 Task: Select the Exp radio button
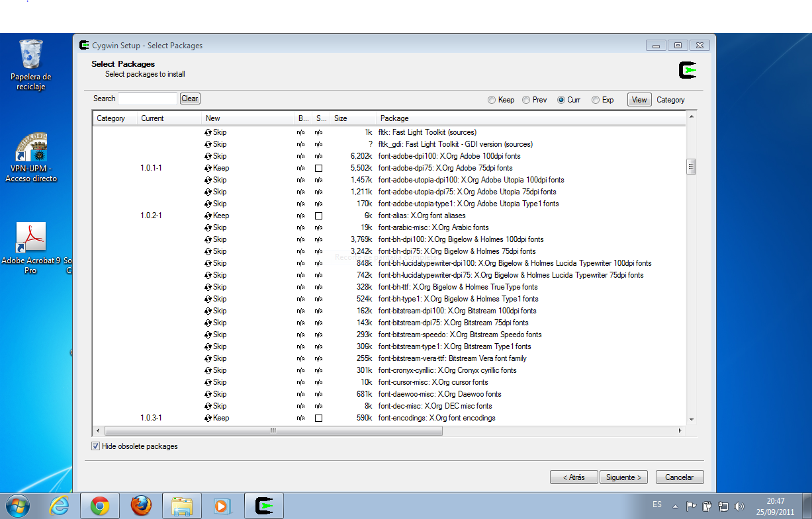pyautogui.click(x=596, y=100)
